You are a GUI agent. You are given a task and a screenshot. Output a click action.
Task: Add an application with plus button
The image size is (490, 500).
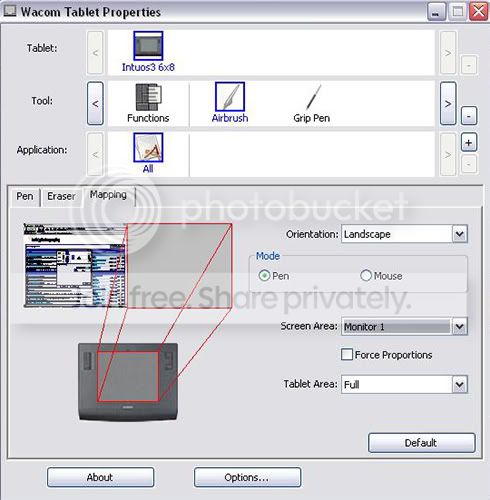469,143
